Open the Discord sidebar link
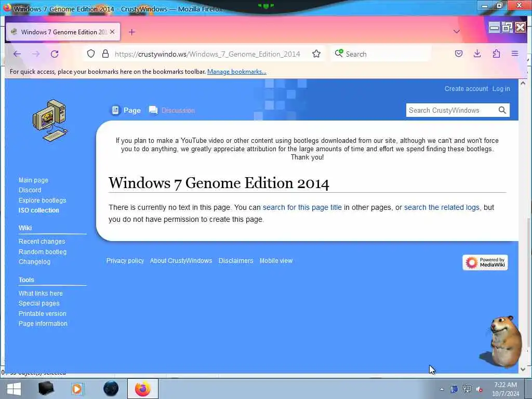The image size is (532, 399). point(30,190)
